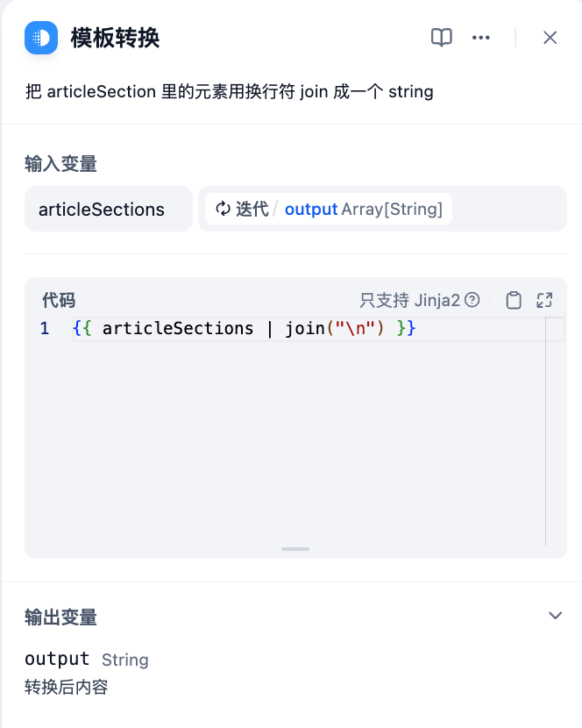Collapse the 输出变量 section chevron

coord(555,616)
